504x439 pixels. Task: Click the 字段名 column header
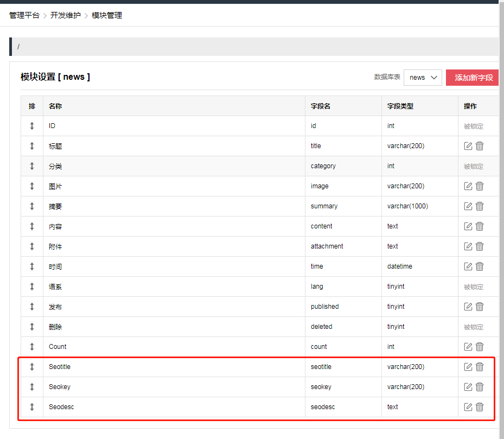(x=321, y=106)
